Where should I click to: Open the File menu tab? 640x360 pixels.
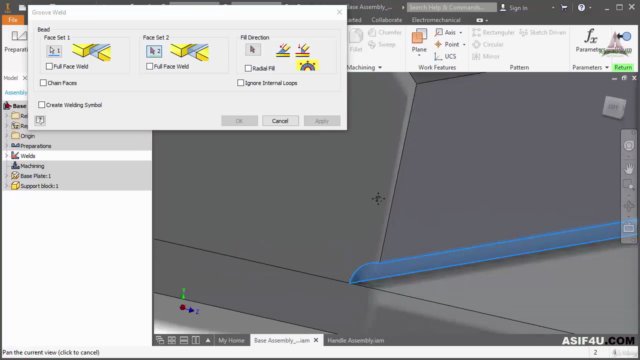pyautogui.click(x=13, y=20)
